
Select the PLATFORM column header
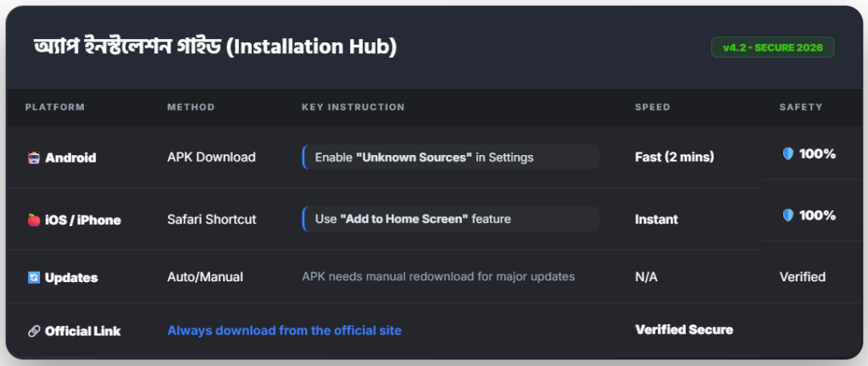(55, 108)
